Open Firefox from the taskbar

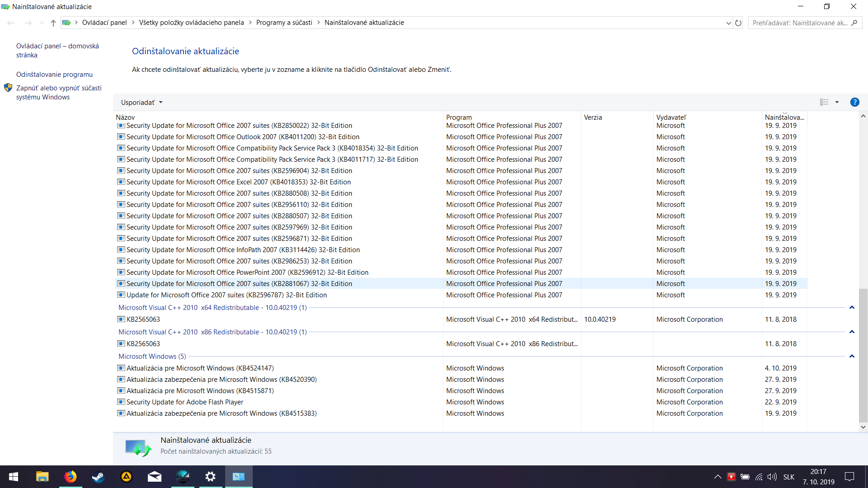point(70,477)
